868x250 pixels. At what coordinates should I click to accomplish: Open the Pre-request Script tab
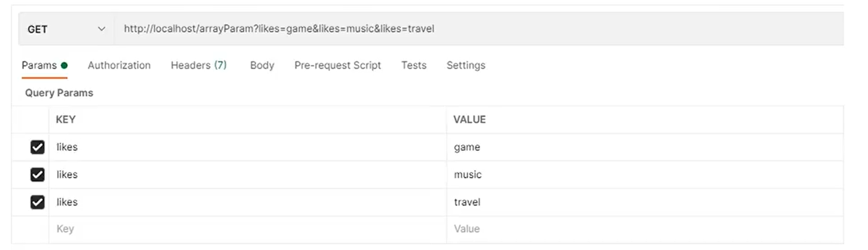click(x=337, y=65)
